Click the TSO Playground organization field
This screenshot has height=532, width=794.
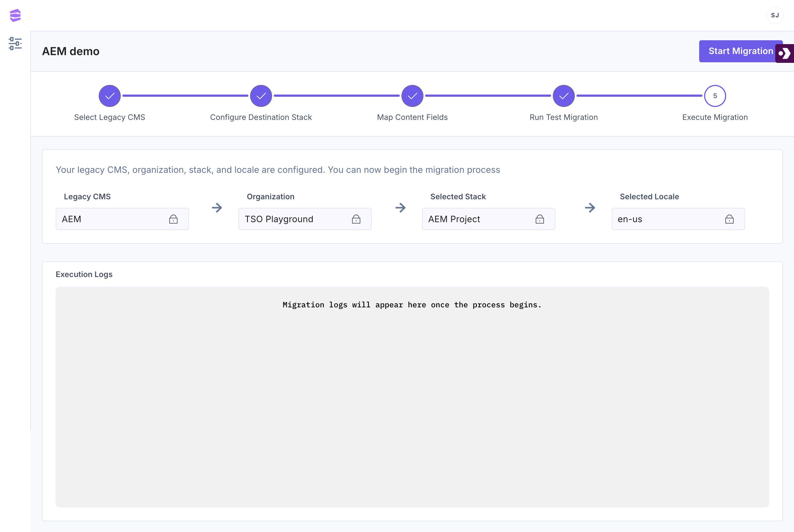[x=292, y=219]
